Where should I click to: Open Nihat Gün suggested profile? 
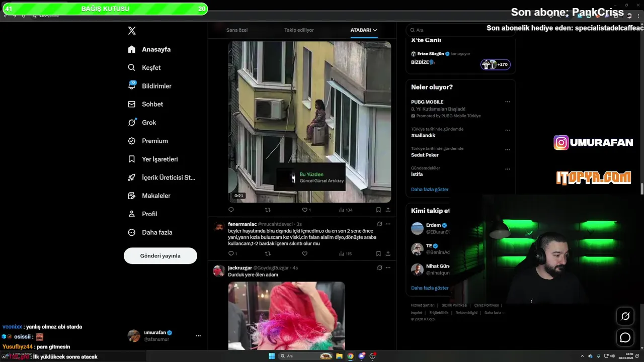click(438, 266)
